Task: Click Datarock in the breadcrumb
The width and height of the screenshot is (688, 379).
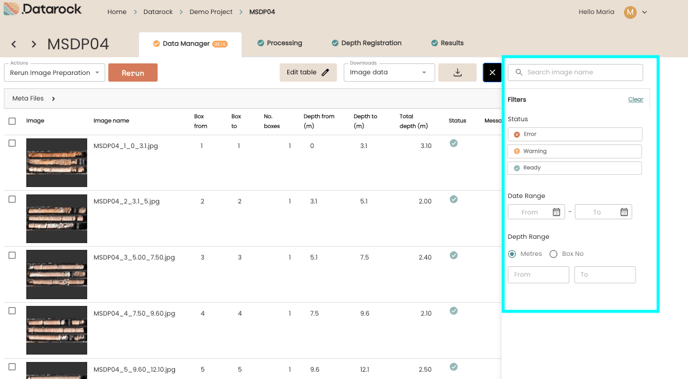Action: tap(158, 12)
